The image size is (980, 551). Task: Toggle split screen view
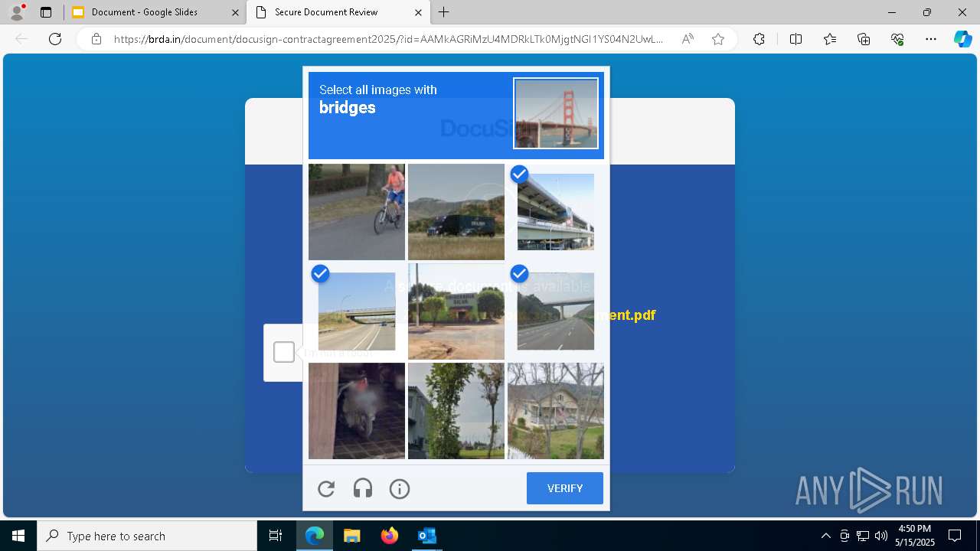[x=795, y=39]
